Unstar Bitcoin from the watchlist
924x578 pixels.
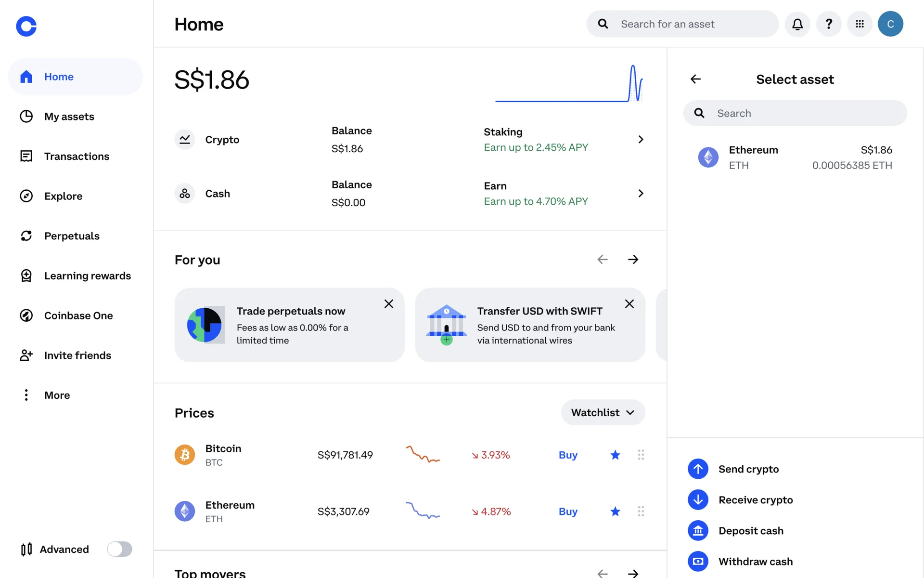615,455
